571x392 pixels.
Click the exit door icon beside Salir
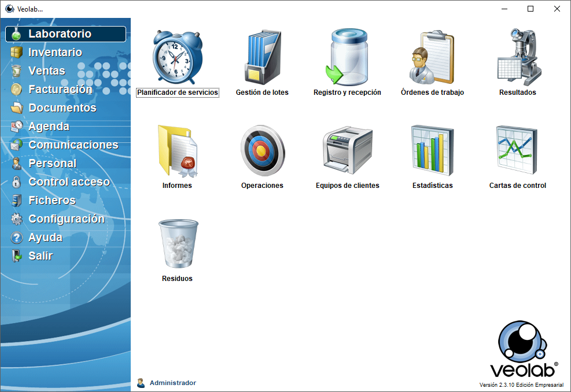click(16, 256)
